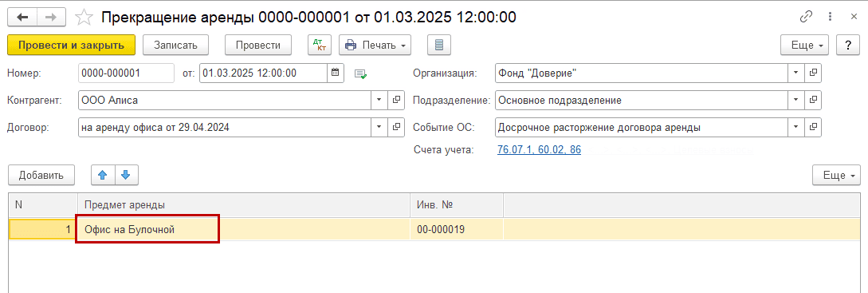This screenshot has width=868, height=293.
Task: Click the Контрагент field ООО Алиса
Action: (225, 100)
